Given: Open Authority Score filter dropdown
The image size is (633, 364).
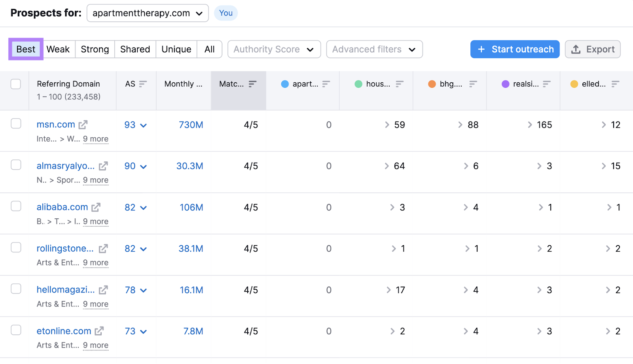Looking at the screenshot, I should point(274,49).
